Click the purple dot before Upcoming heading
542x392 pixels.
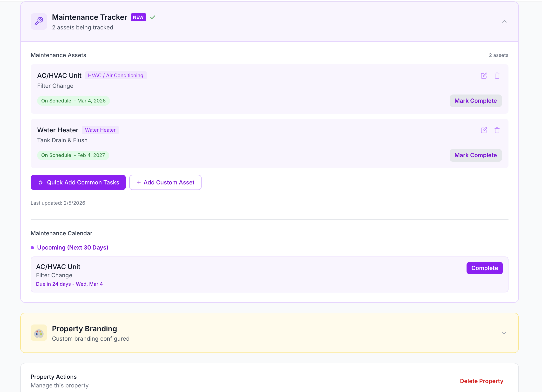coord(33,248)
